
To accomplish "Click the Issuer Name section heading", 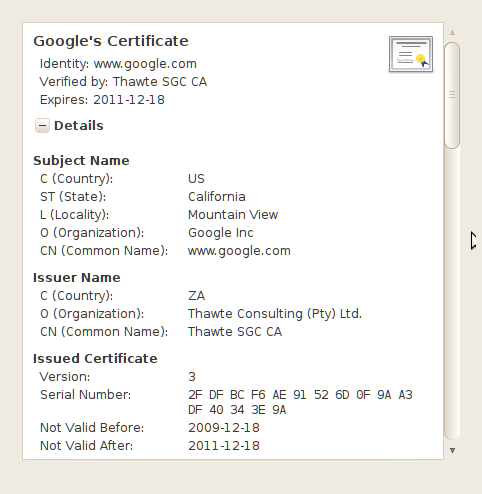I will 77,278.
